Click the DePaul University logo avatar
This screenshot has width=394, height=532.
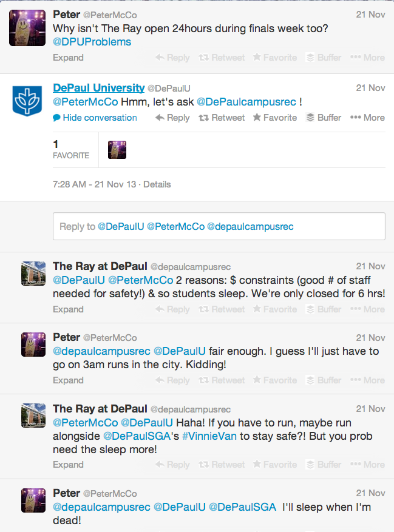[x=27, y=100]
